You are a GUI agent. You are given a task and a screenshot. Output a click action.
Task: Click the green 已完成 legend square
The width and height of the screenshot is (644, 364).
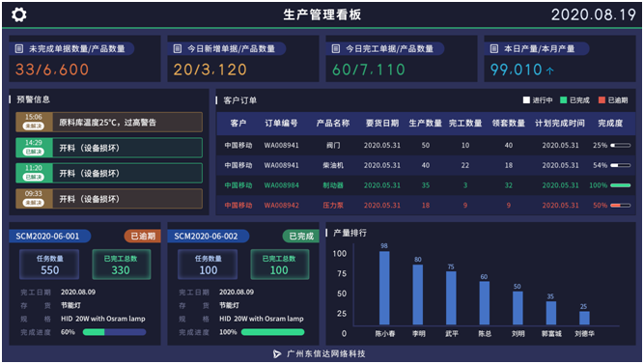click(x=563, y=99)
